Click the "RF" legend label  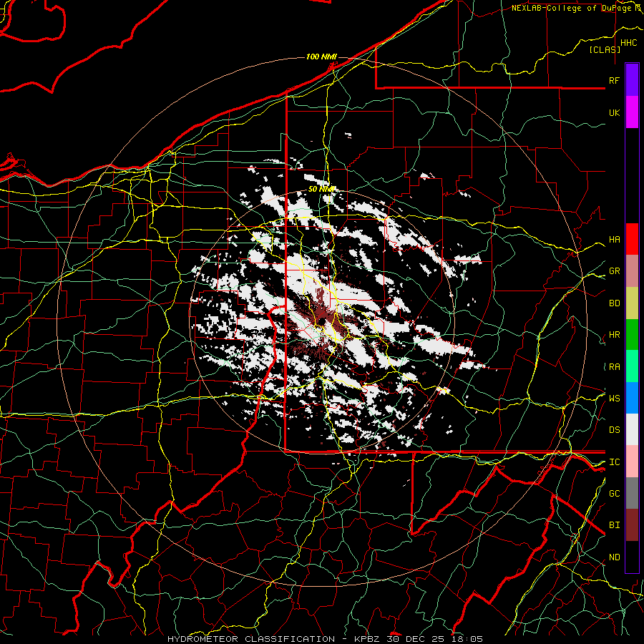point(614,80)
